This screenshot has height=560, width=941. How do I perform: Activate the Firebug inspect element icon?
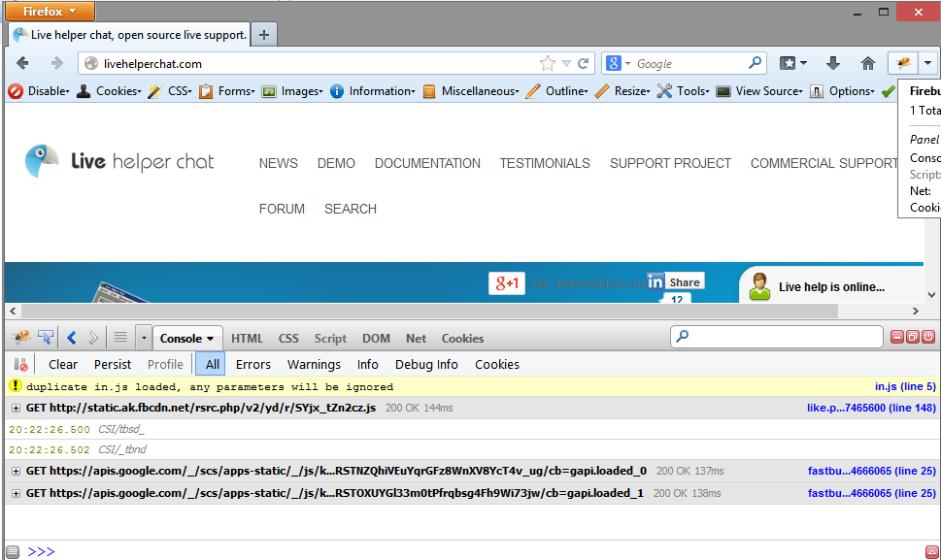pos(46,338)
